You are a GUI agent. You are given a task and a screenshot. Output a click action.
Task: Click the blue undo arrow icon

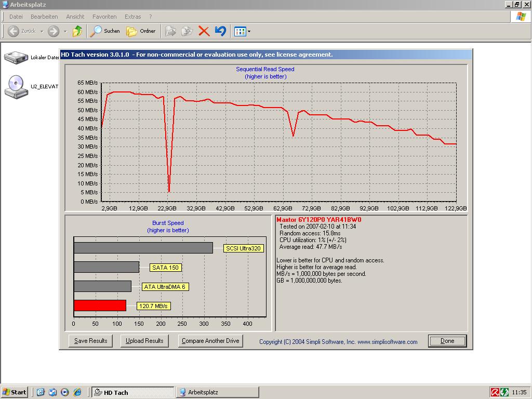click(220, 31)
